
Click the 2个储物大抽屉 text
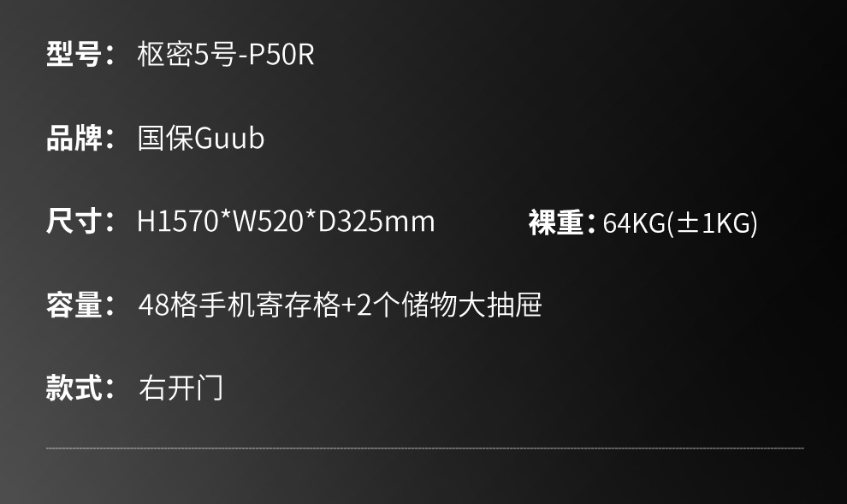click(449, 305)
